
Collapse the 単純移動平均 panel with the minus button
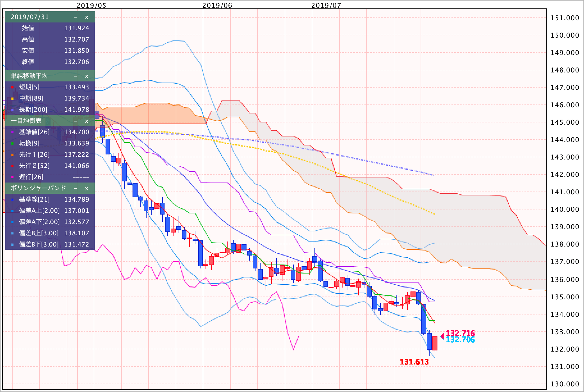click(75, 76)
